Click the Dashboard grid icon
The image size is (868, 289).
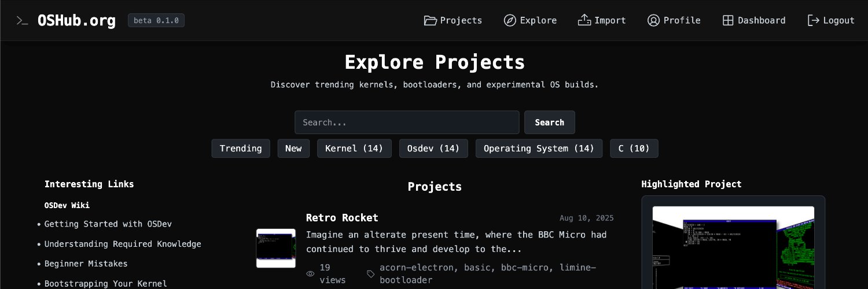728,21
